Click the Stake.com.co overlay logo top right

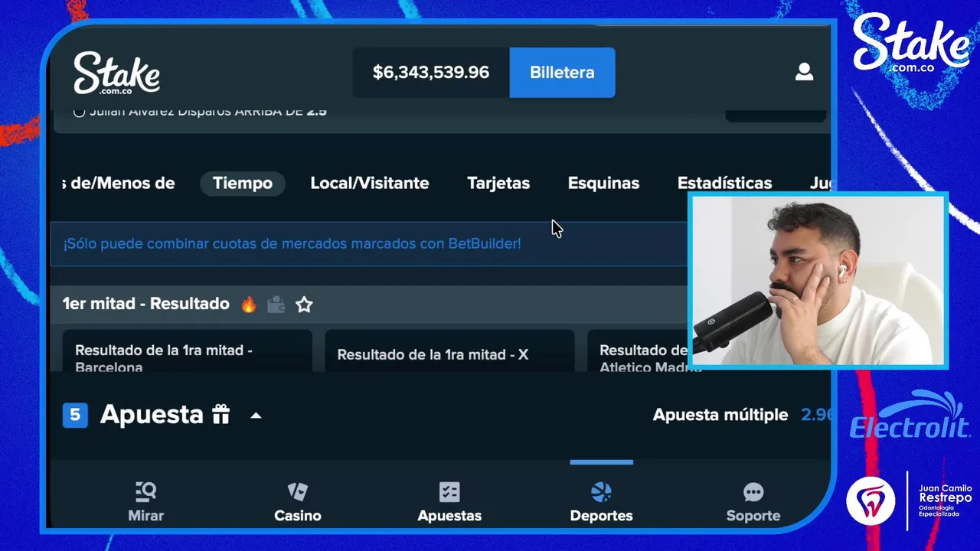[x=912, y=42]
